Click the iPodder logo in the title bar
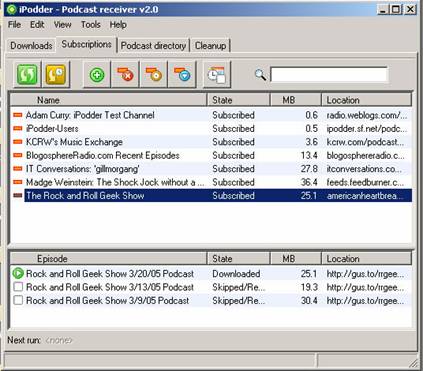The image size is (423, 371). pos(11,9)
